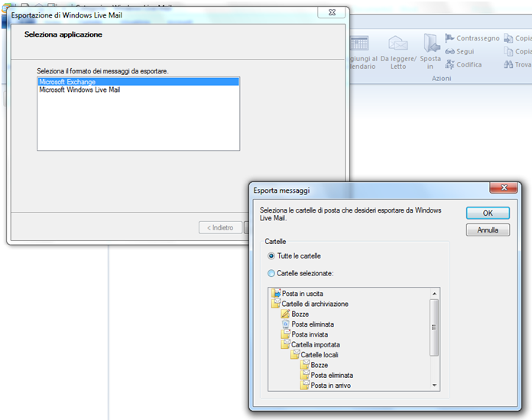Image resolution: width=532 pixels, height=420 pixels.
Task: Click Da leggere/Letto envelope button
Action: pos(398,51)
